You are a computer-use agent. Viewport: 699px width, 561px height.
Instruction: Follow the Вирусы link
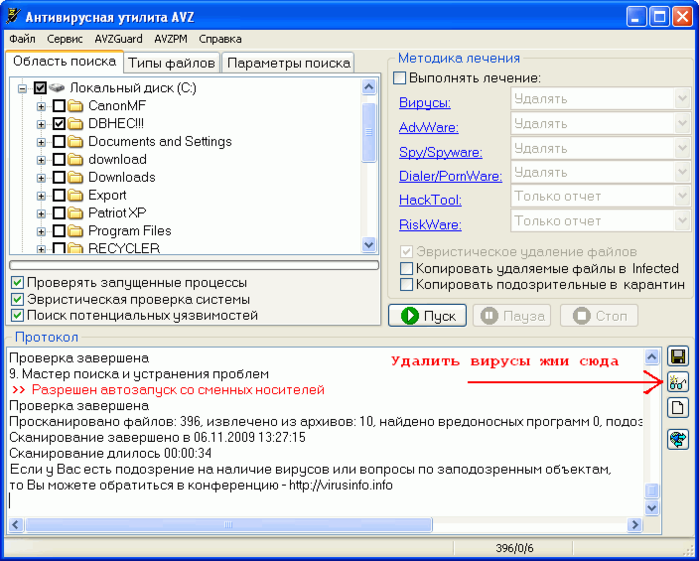[x=424, y=103]
